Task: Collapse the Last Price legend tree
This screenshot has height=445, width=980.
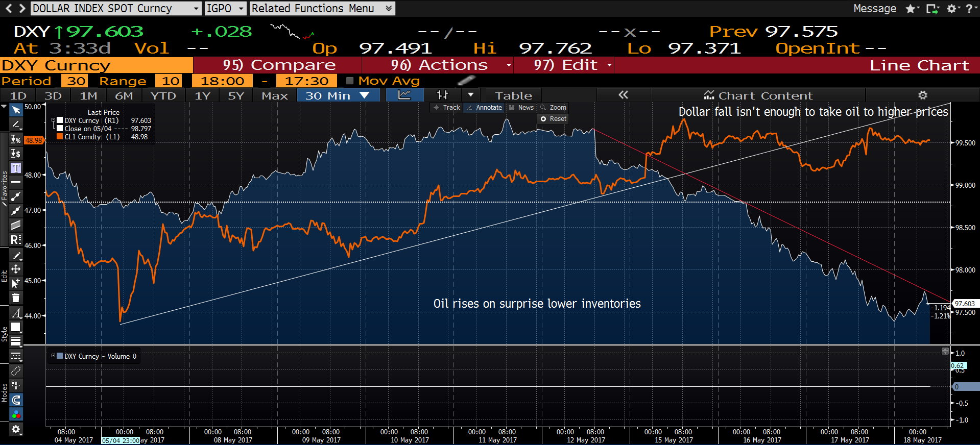Action: point(53,120)
